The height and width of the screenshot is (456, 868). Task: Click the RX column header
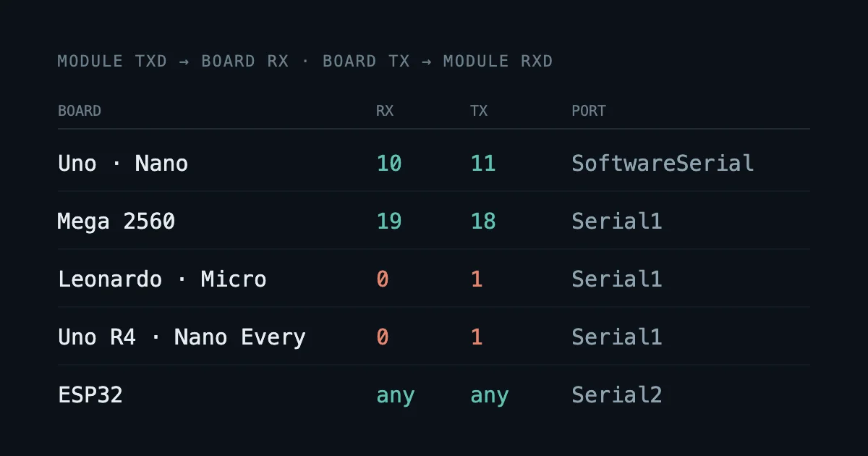[x=385, y=111]
